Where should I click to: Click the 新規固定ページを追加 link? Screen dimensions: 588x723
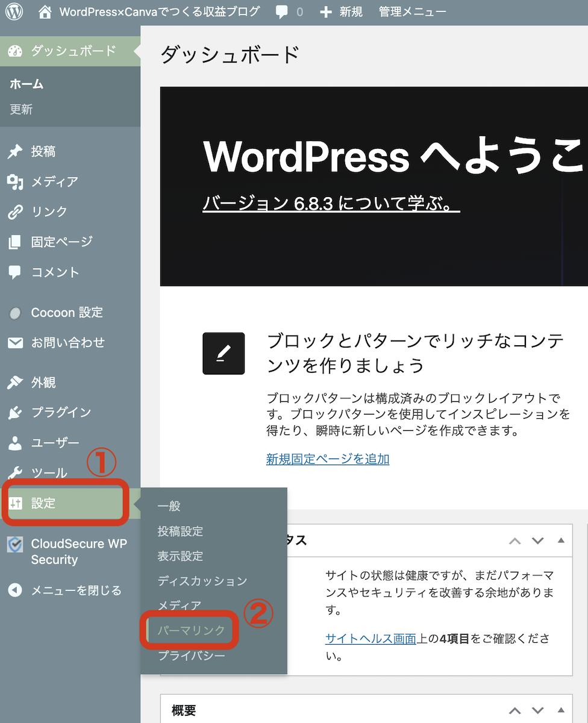point(328,459)
